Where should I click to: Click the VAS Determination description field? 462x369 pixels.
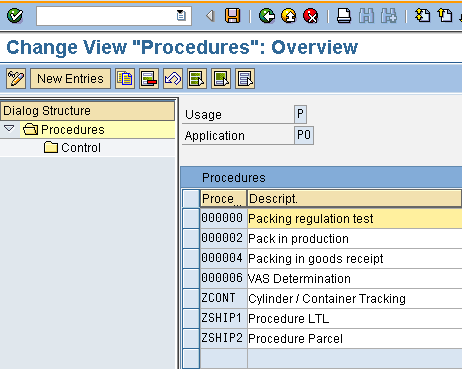pos(355,279)
